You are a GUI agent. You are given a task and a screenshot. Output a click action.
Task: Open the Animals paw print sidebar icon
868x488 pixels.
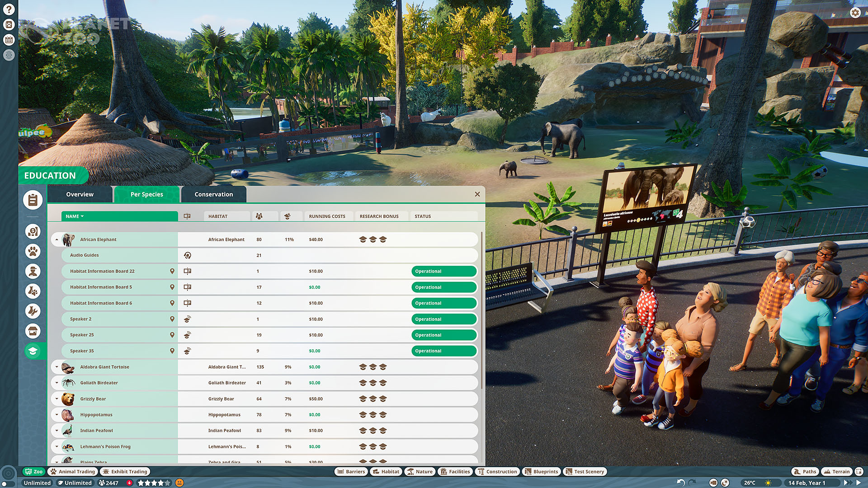(33, 251)
